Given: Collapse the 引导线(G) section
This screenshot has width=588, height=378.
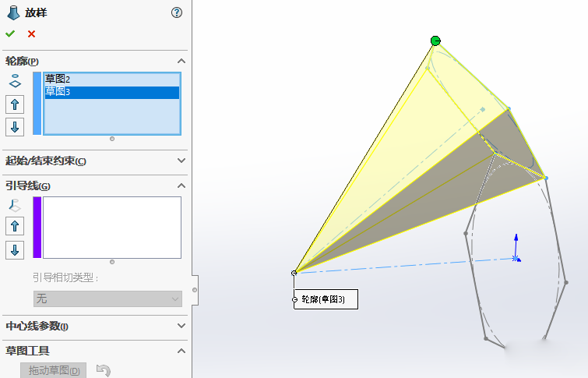Looking at the screenshot, I should (181, 185).
